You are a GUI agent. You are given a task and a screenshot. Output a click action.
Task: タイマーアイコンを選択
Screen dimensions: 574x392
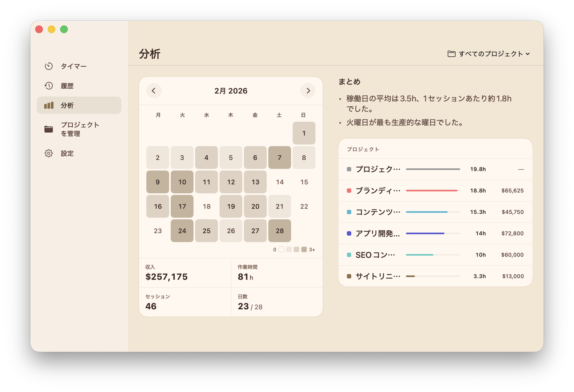pyautogui.click(x=49, y=66)
